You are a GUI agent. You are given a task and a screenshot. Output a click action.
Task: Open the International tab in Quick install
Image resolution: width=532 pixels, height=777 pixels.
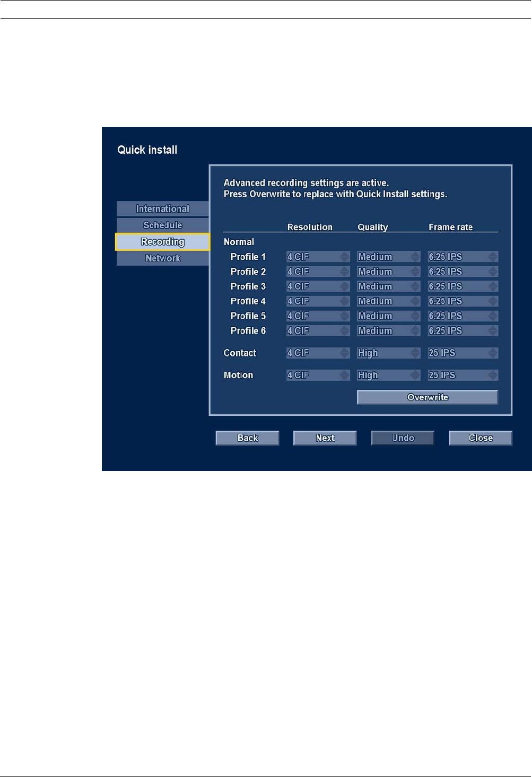pyautogui.click(x=163, y=209)
